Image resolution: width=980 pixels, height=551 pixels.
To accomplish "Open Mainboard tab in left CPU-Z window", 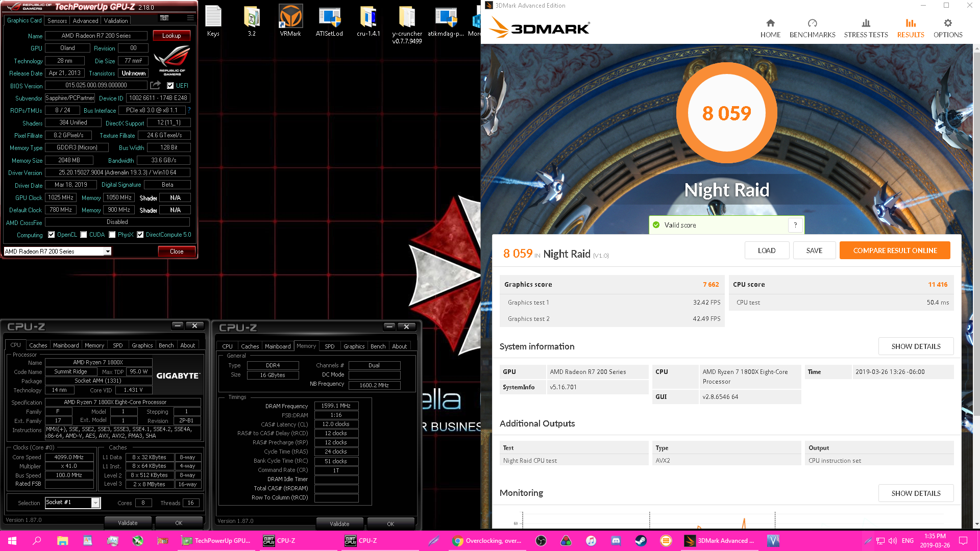I will click(x=66, y=345).
